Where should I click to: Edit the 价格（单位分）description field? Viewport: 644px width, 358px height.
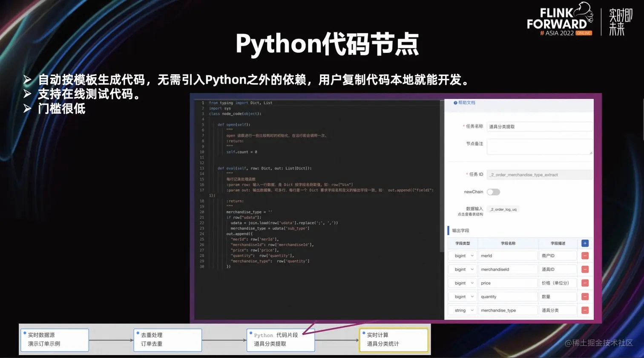pyautogui.click(x=558, y=283)
